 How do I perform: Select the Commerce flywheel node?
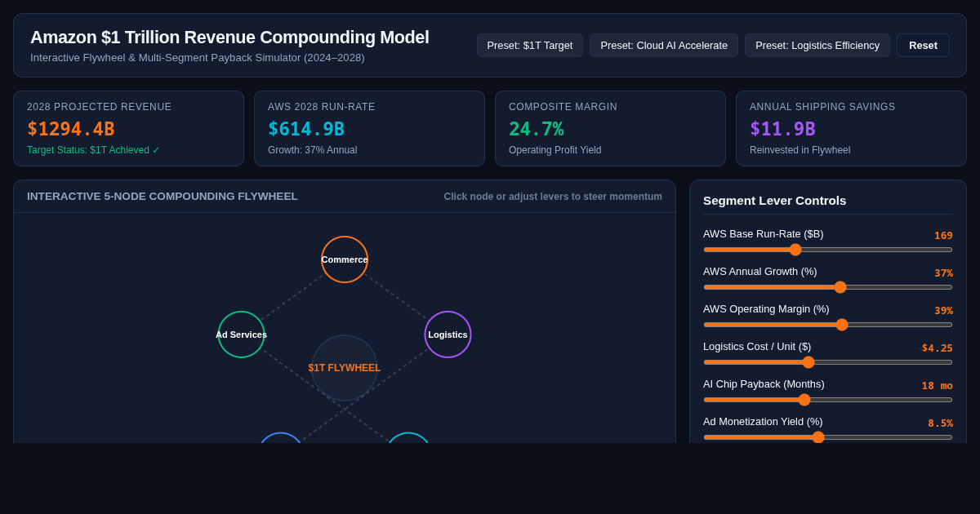345,259
